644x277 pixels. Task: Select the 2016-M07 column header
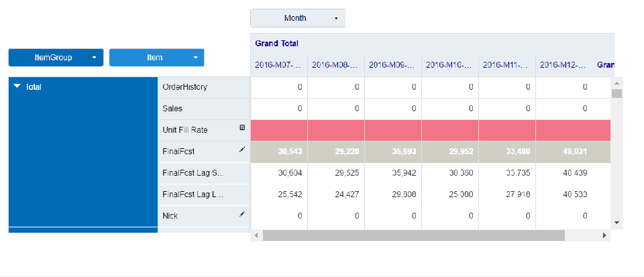click(x=278, y=65)
